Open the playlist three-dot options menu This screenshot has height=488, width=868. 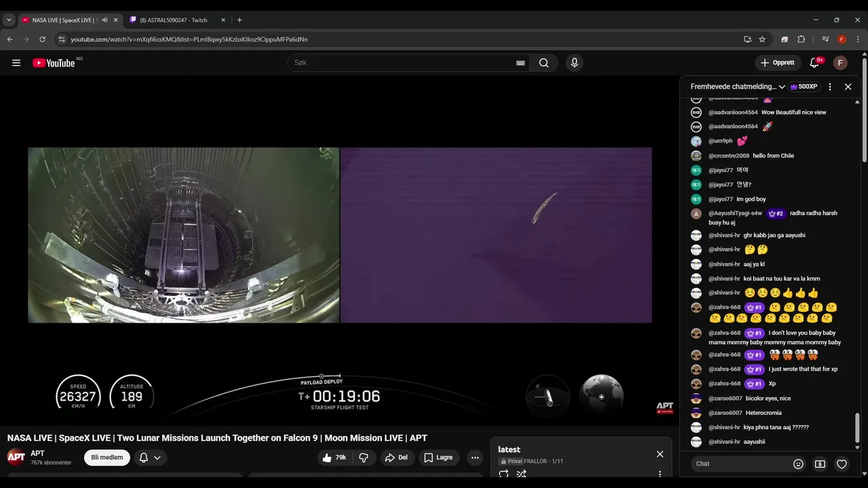tap(660, 474)
